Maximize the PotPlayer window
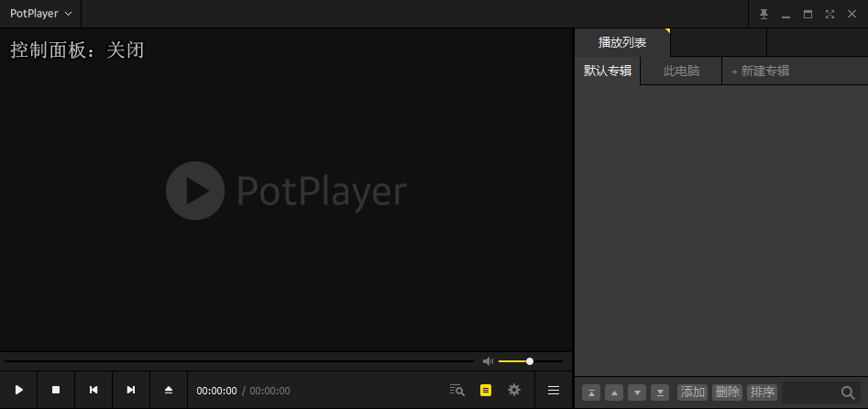868x409 pixels. tap(808, 15)
